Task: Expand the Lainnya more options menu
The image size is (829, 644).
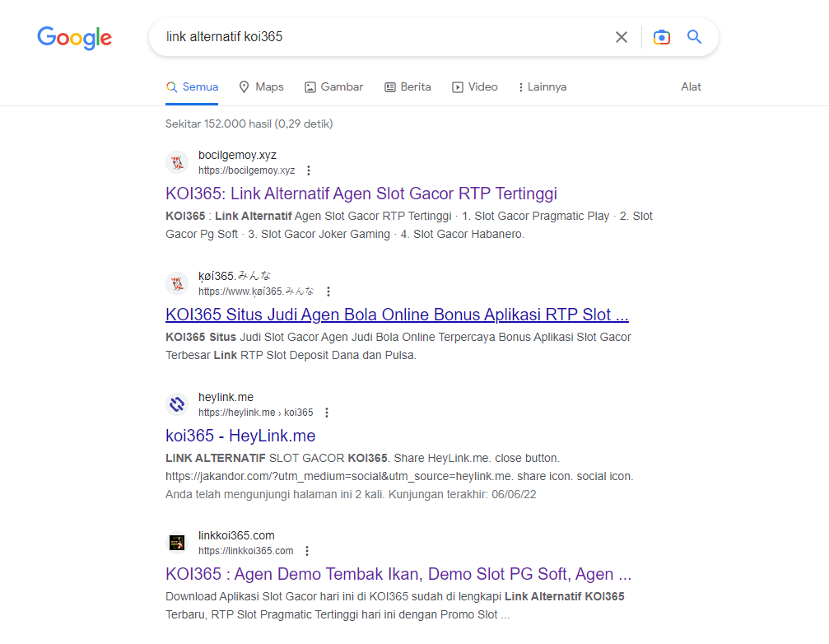Action: (x=542, y=87)
